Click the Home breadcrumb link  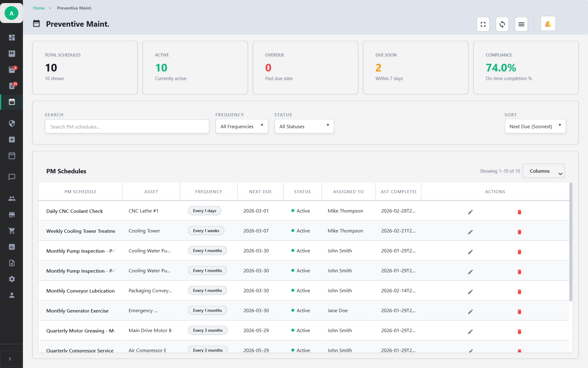coord(39,8)
